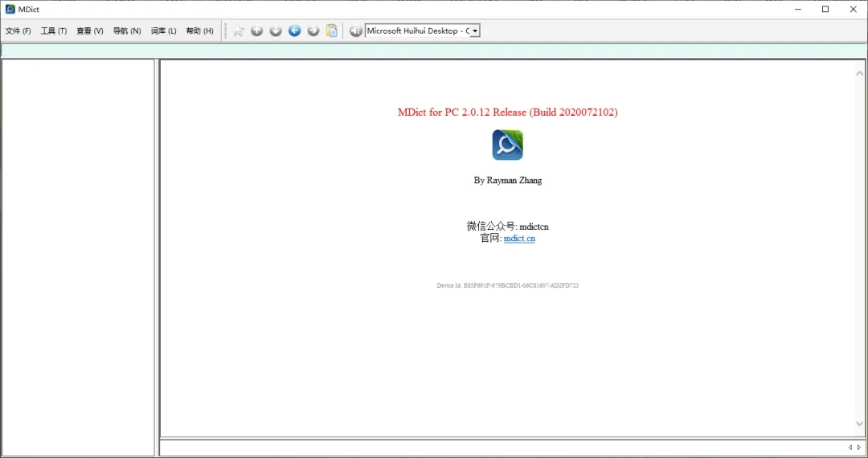Screen dimensions: 868x458
Task: Open the 词库 (L) menu
Action: 163,31
